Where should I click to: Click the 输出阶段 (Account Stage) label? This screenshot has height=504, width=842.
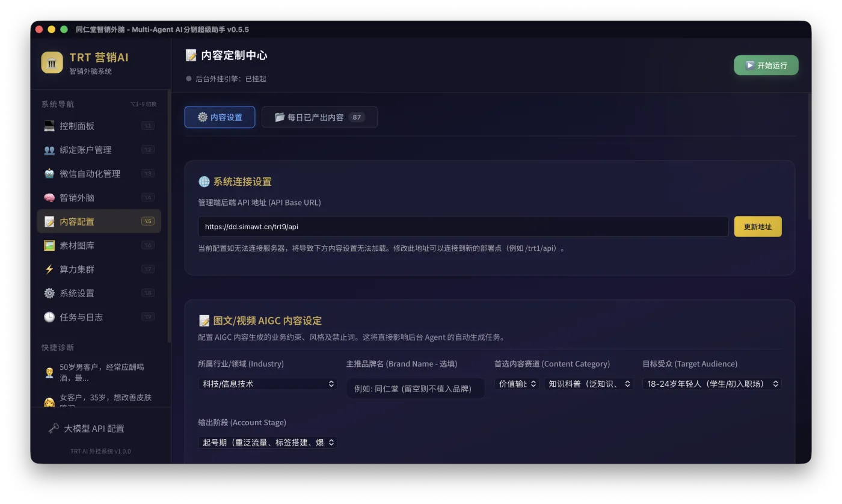click(x=242, y=423)
